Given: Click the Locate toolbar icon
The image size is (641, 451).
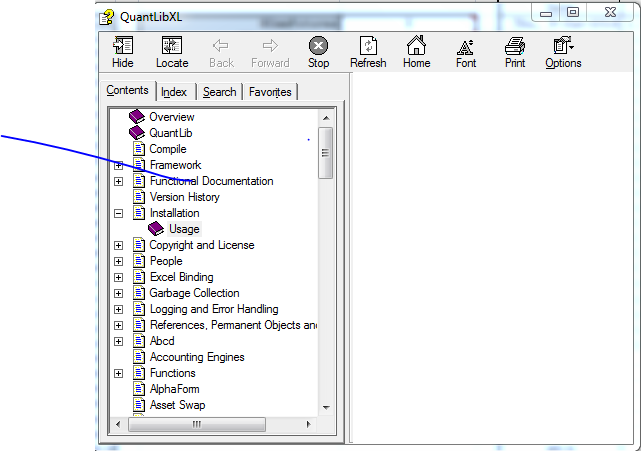Looking at the screenshot, I should [x=172, y=47].
